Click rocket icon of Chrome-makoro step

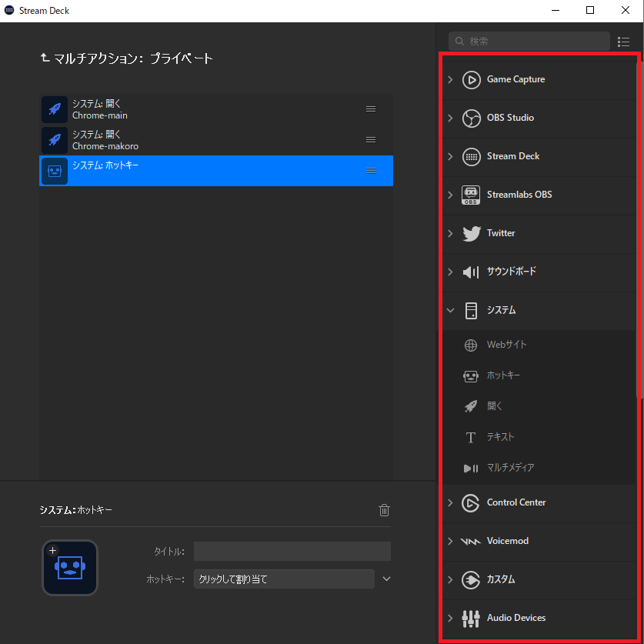[55, 140]
